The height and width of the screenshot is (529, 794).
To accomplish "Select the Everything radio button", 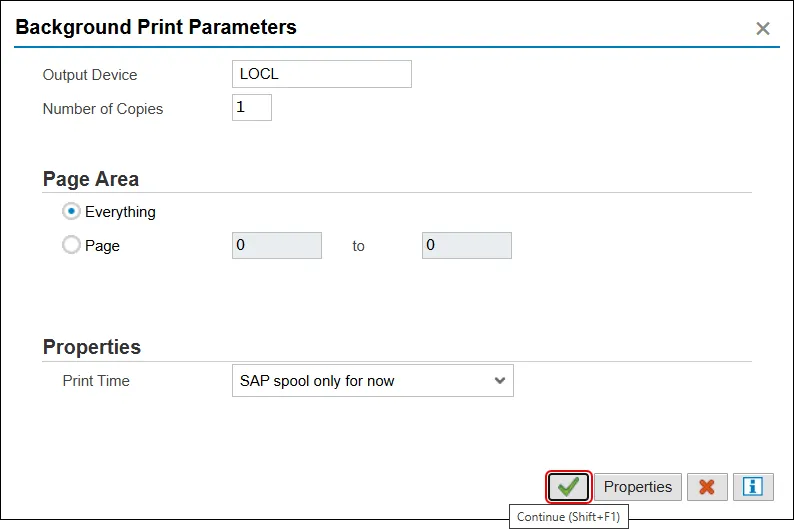I will pyautogui.click(x=72, y=212).
